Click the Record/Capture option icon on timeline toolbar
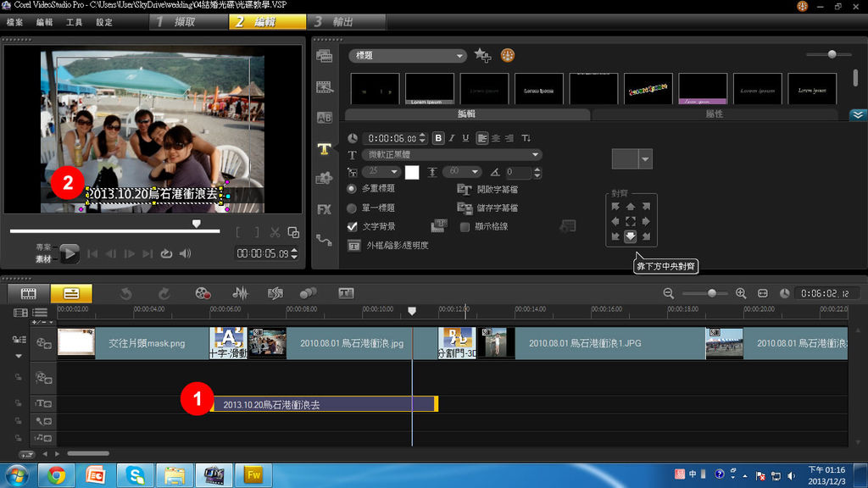Viewport: 868px width, 488px height. coord(202,293)
